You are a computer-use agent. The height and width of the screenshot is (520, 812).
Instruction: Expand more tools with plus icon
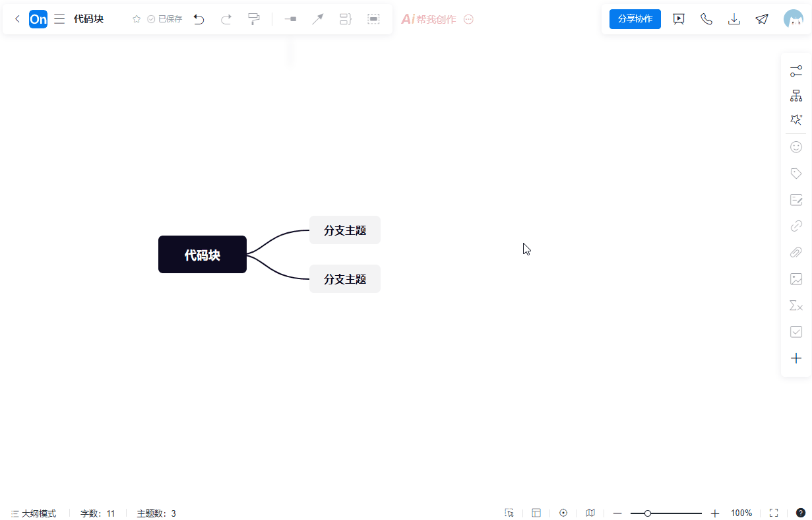point(796,358)
